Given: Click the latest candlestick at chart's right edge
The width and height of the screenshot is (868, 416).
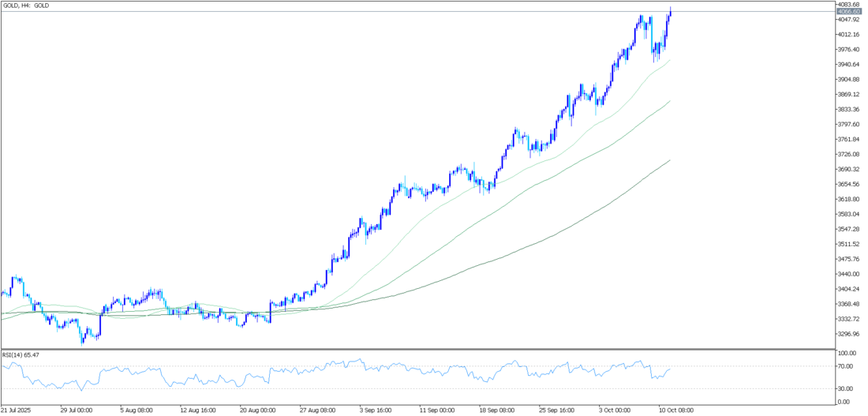Looking at the screenshot, I should tap(670, 14).
